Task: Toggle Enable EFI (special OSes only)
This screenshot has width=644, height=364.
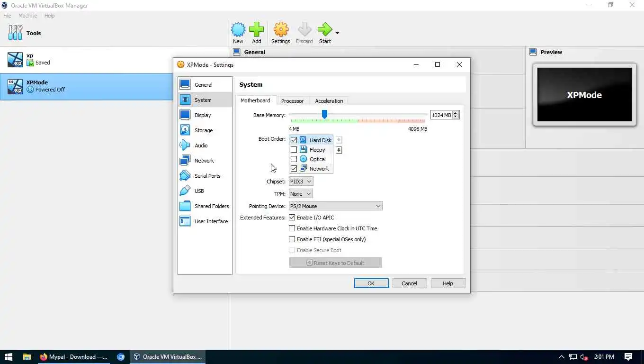Action: [x=292, y=239]
